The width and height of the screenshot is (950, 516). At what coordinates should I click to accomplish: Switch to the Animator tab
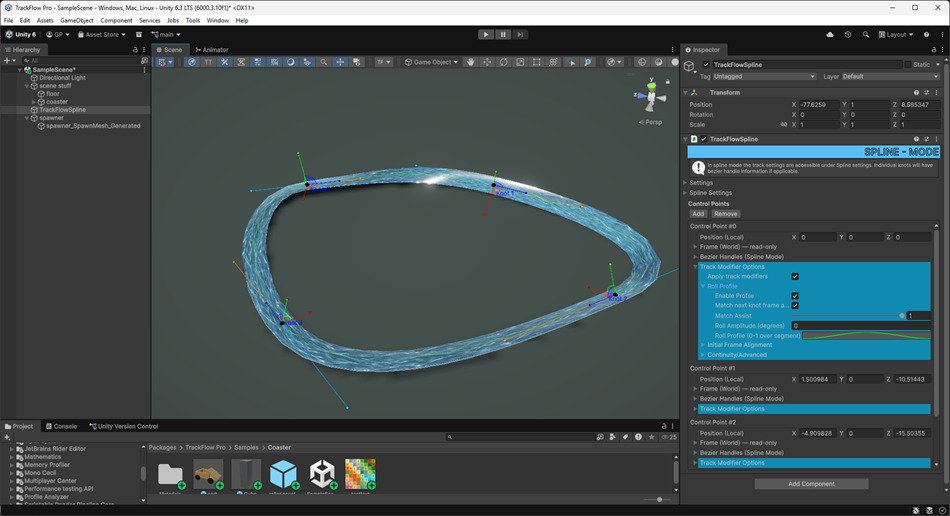coord(211,49)
